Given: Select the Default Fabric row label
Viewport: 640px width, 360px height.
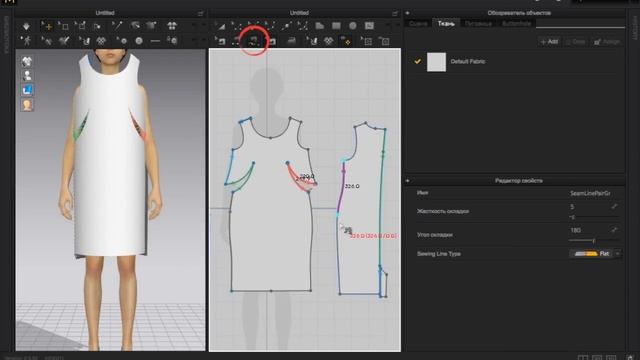Looking at the screenshot, I should coord(468,62).
